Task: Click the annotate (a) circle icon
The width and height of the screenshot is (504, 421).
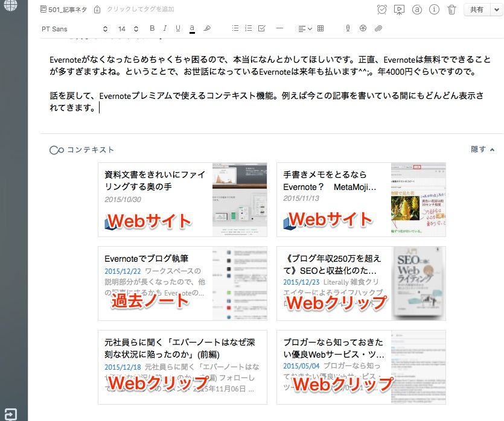Action: [417, 10]
